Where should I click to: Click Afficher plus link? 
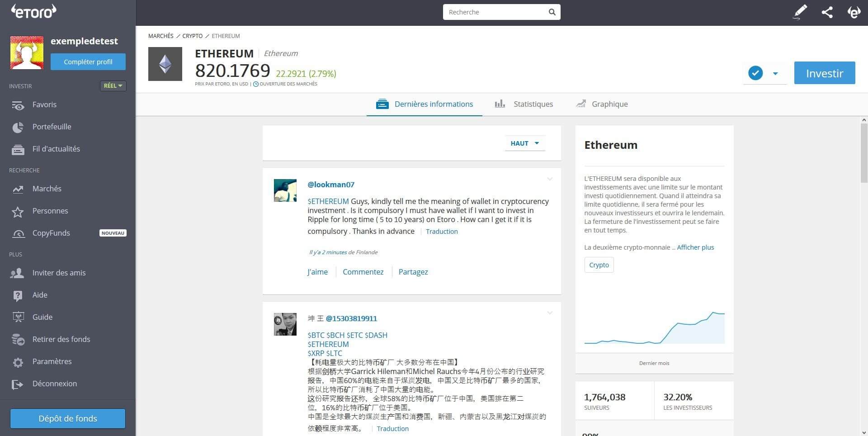695,247
